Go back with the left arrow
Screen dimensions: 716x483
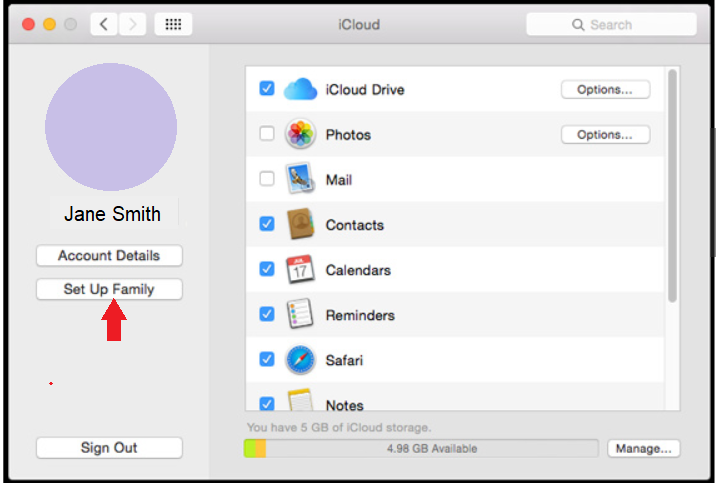pyautogui.click(x=104, y=24)
